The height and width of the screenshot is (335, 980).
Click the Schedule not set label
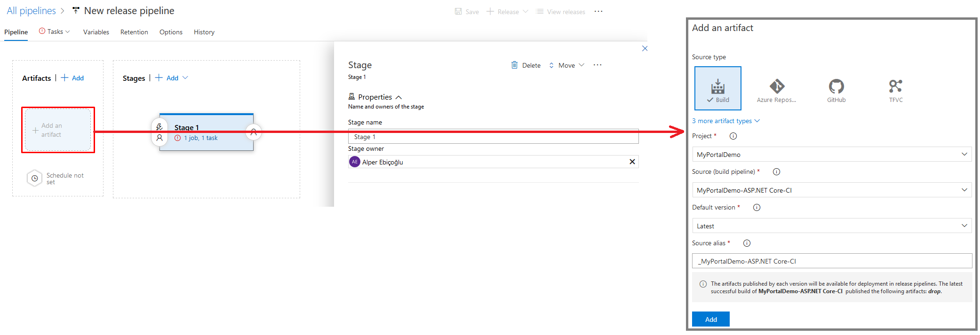point(65,179)
